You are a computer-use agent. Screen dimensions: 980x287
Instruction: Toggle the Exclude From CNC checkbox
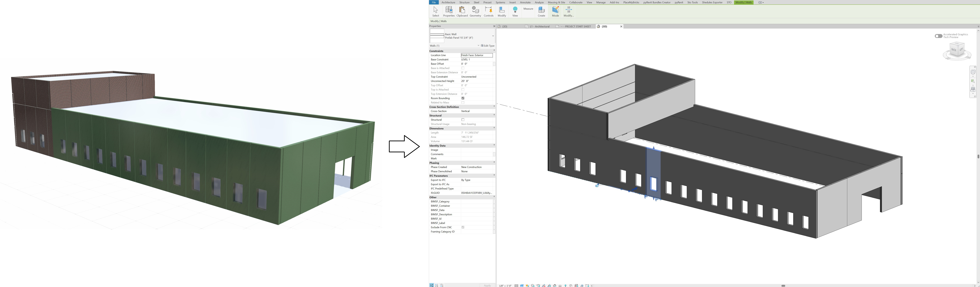[x=463, y=227]
